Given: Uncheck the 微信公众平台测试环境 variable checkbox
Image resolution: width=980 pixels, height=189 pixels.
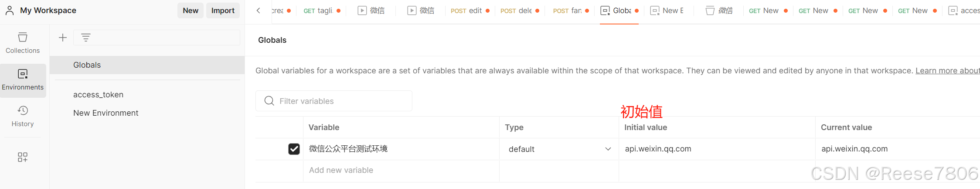Looking at the screenshot, I should 294,149.
